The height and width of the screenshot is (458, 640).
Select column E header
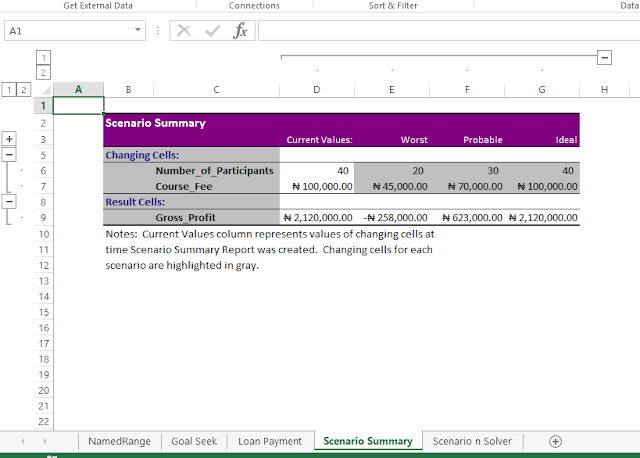click(x=392, y=89)
